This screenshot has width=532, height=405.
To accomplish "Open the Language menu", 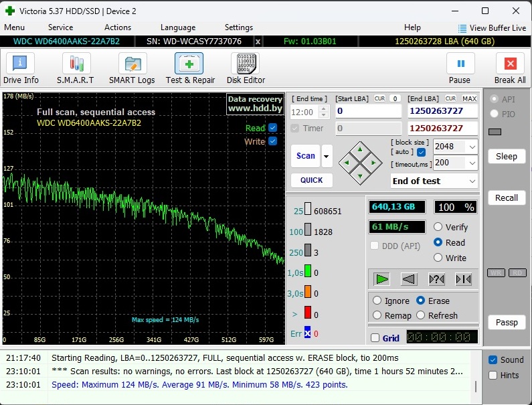I will (178, 27).
